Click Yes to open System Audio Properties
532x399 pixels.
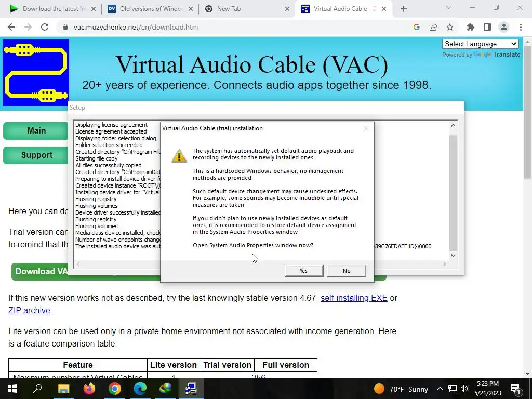tap(303, 271)
